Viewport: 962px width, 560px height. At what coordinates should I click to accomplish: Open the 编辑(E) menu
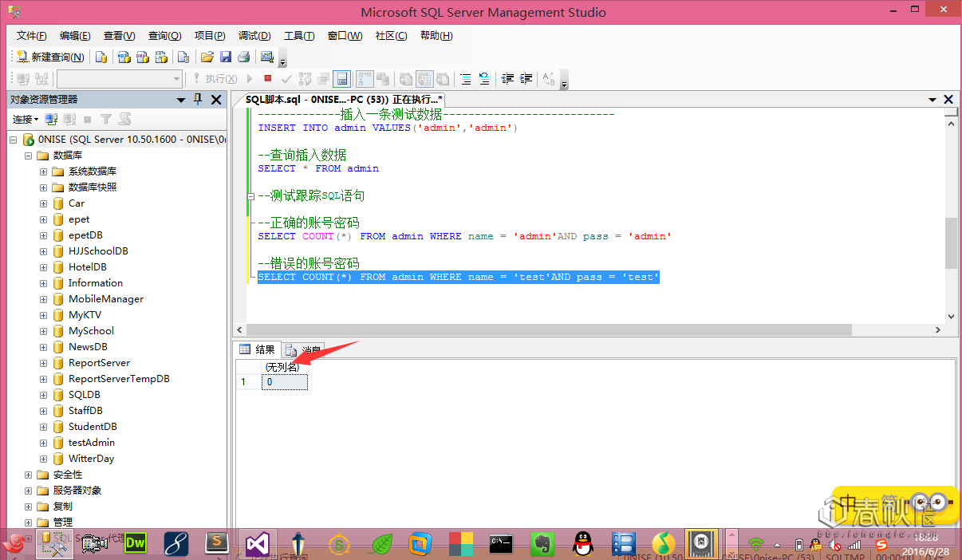tap(75, 36)
